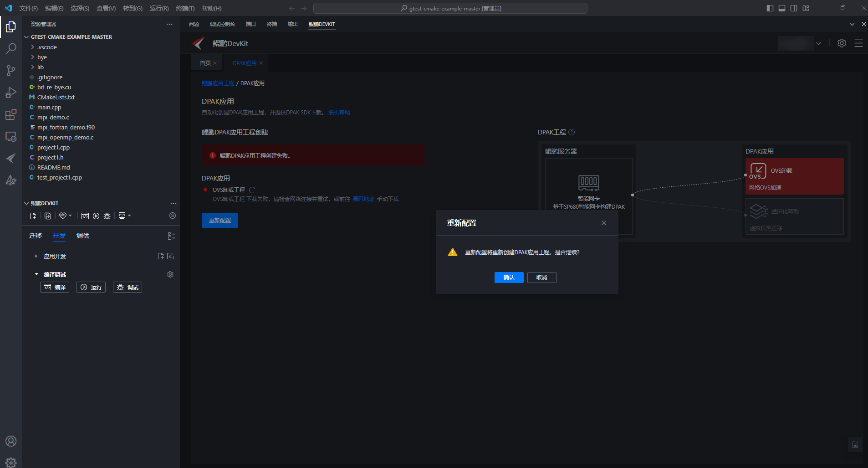Click the heart 0101 icon in DevKit toolbar
This screenshot has width=868, height=468.
[x=63, y=216]
